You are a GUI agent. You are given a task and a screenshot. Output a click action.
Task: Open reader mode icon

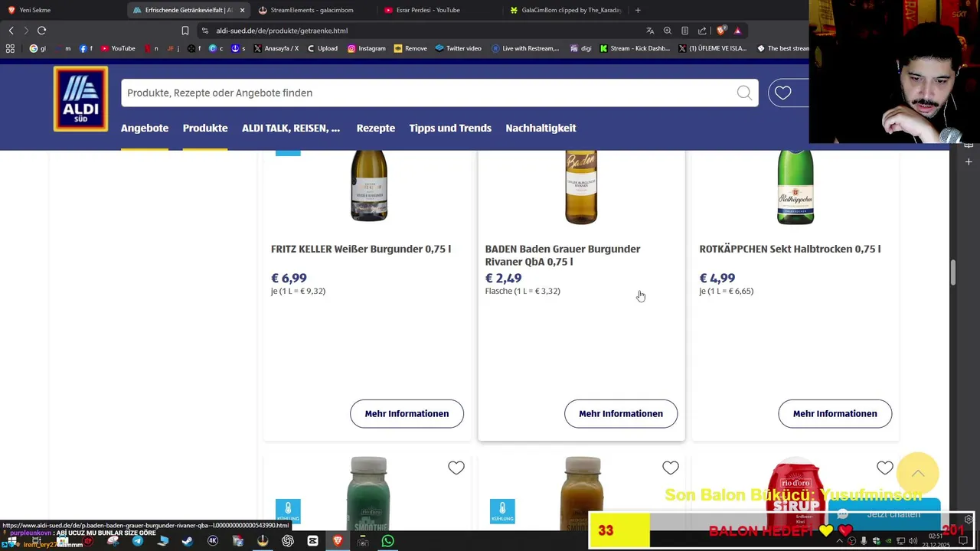pyautogui.click(x=684, y=31)
